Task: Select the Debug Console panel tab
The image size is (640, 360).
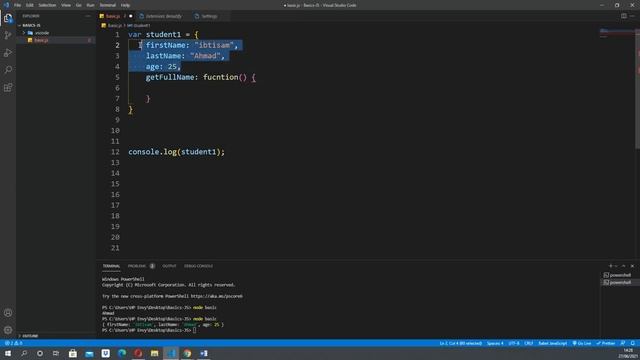Action: [x=198, y=266]
